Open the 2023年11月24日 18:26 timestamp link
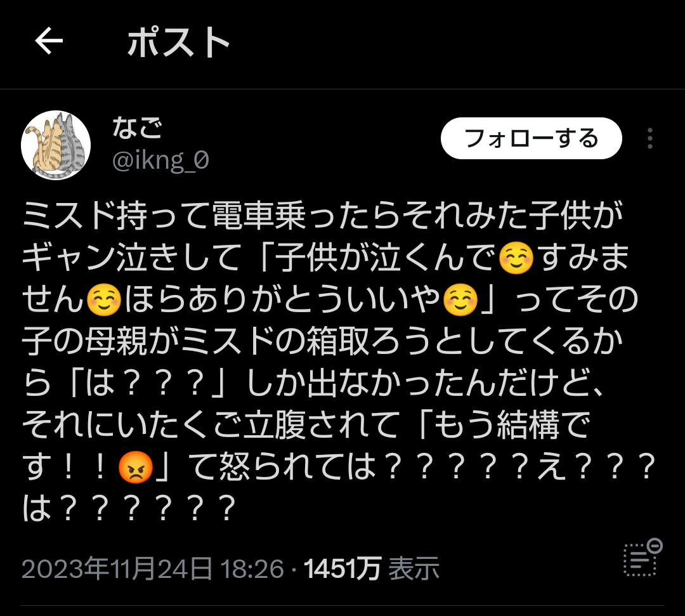Screen dimensions: 685x616 [x=153, y=569]
